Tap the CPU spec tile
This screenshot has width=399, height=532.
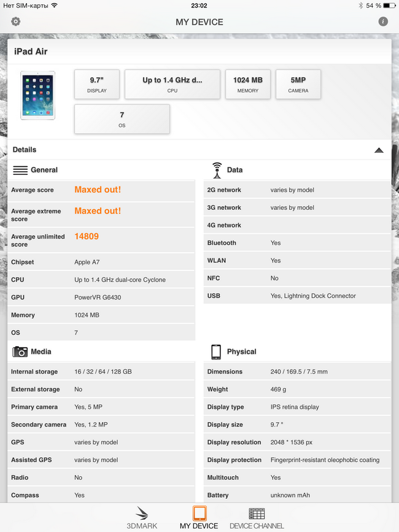click(172, 84)
